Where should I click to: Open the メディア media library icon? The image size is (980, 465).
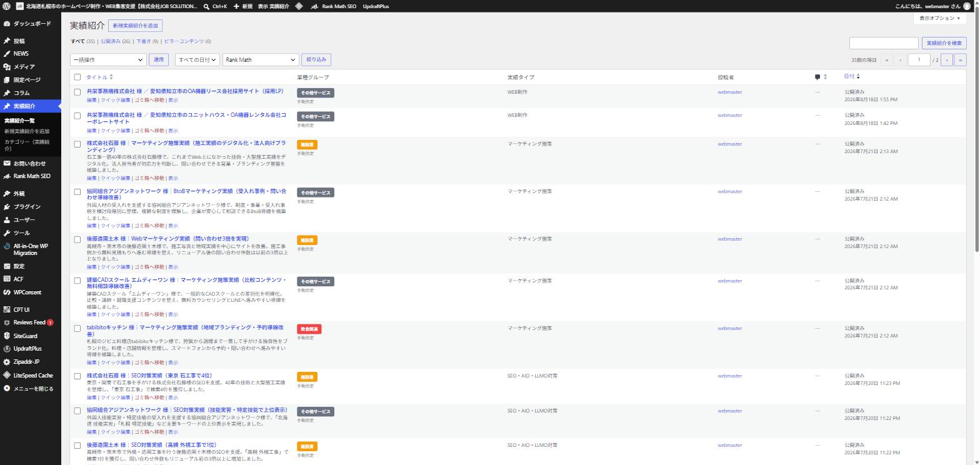point(6,67)
